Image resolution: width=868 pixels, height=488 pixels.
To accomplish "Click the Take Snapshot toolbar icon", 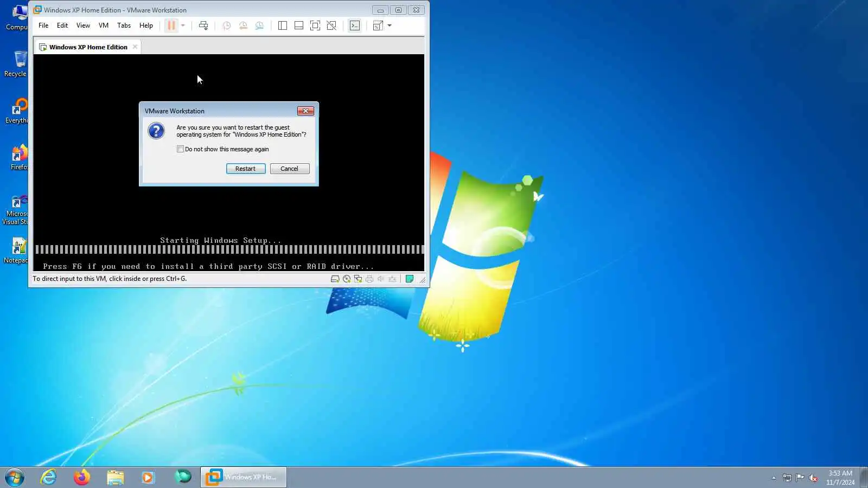I will tap(227, 25).
